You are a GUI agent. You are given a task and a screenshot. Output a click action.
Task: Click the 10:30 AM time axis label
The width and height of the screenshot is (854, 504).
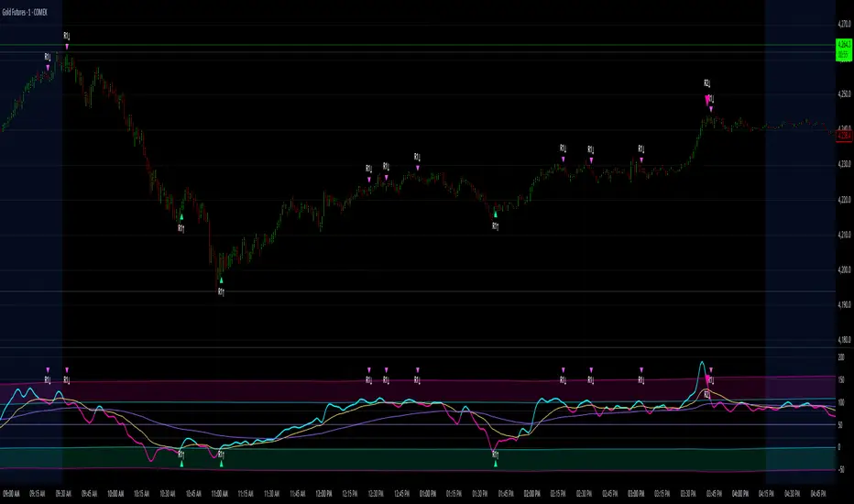click(167, 494)
